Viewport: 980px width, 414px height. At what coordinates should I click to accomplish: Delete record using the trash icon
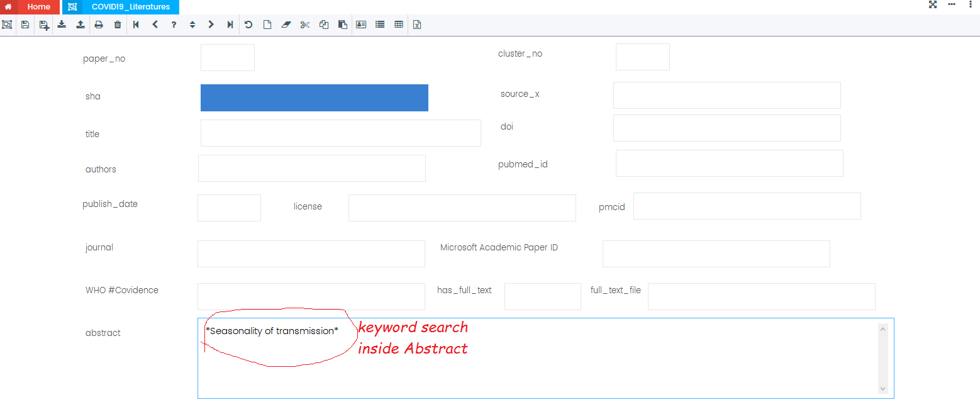click(x=118, y=25)
